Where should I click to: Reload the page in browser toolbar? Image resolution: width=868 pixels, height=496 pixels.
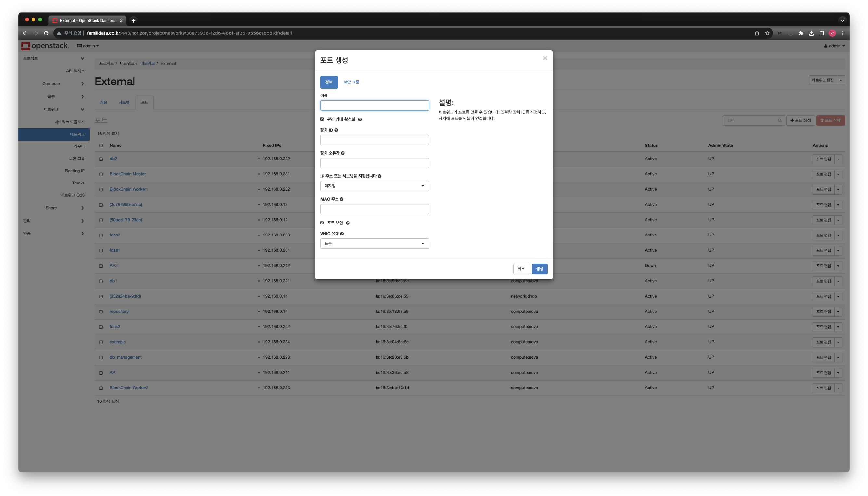coord(46,33)
